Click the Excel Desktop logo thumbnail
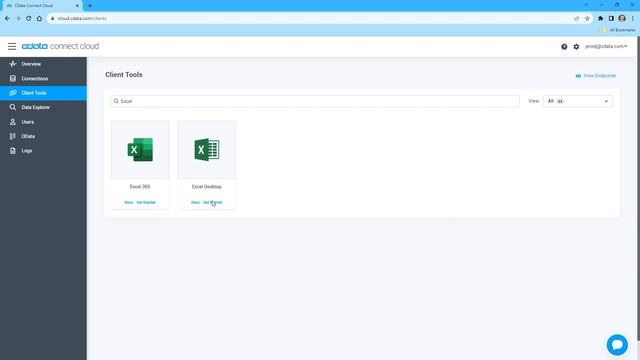 click(207, 149)
